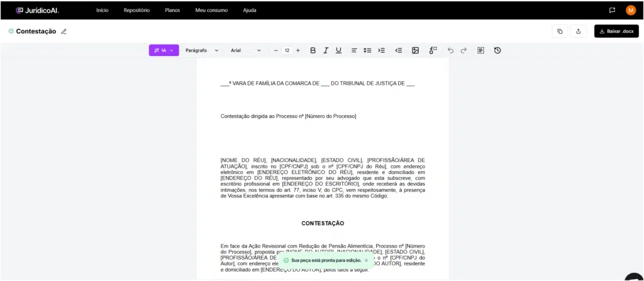This screenshot has width=644, height=281.
Task: Undo the last edit
Action: point(450,50)
